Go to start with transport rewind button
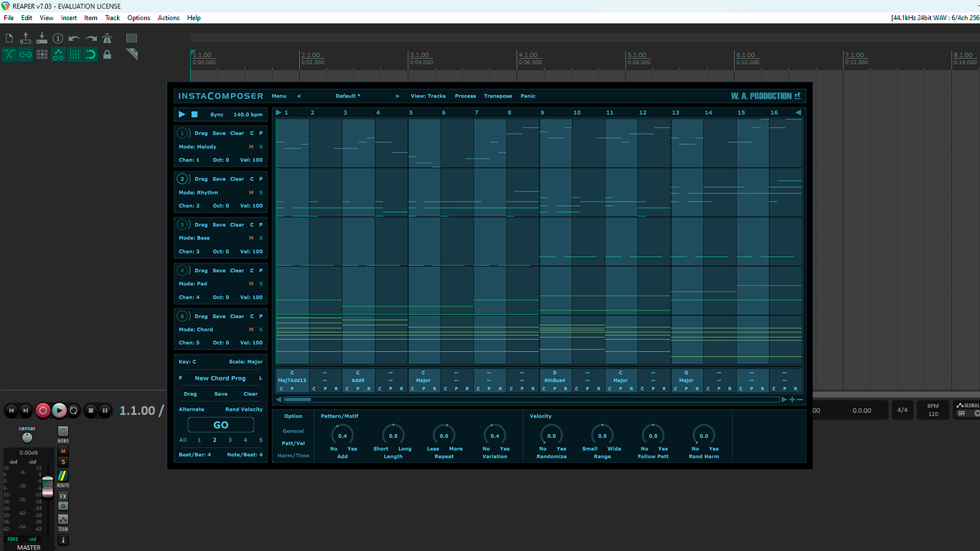 [11, 410]
